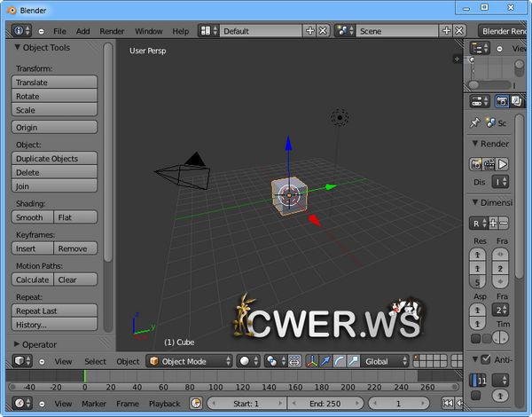
Task: Click the Calculate motion paths button
Action: (x=32, y=279)
